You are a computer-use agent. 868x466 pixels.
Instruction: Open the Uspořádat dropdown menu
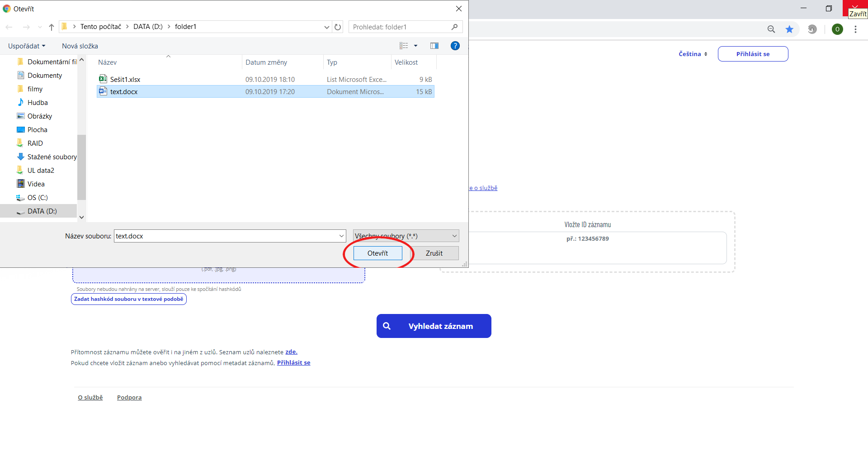(x=27, y=46)
